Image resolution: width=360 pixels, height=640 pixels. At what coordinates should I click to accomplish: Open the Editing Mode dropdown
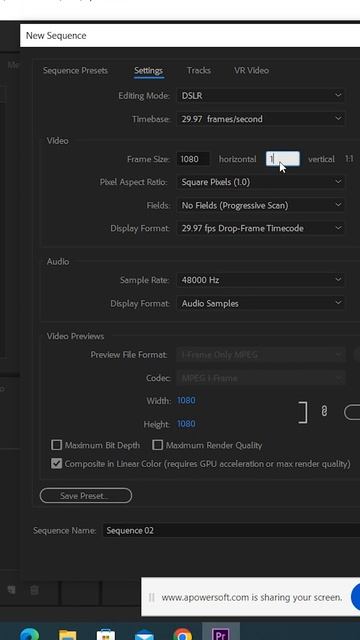click(261, 96)
